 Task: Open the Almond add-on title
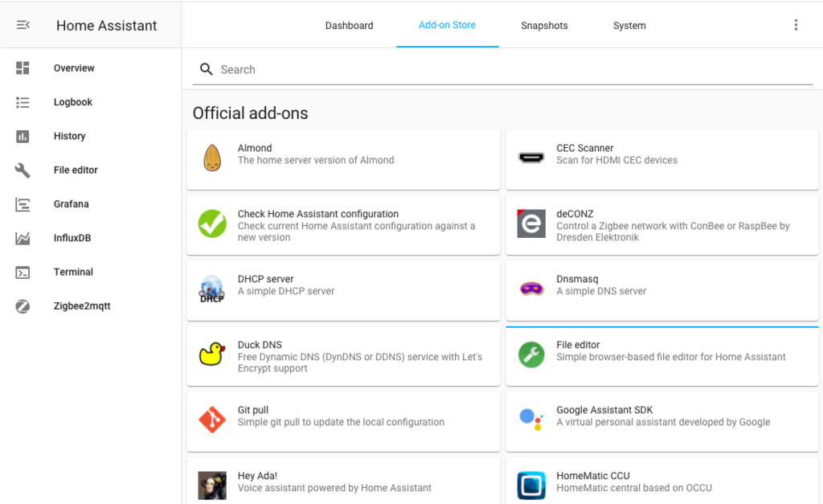pyautogui.click(x=255, y=148)
